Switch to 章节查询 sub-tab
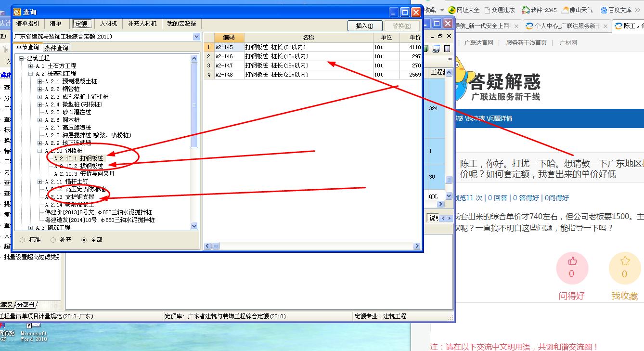This screenshot has width=644, height=351. coord(27,47)
